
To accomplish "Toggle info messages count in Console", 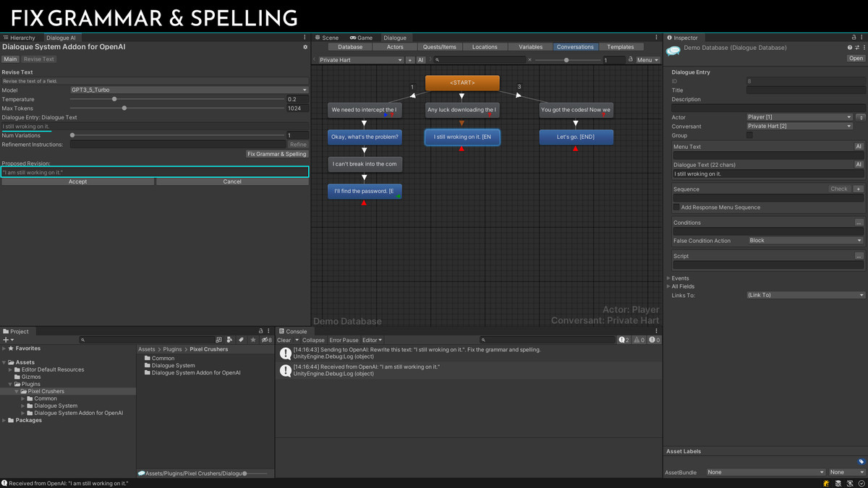I will point(624,340).
